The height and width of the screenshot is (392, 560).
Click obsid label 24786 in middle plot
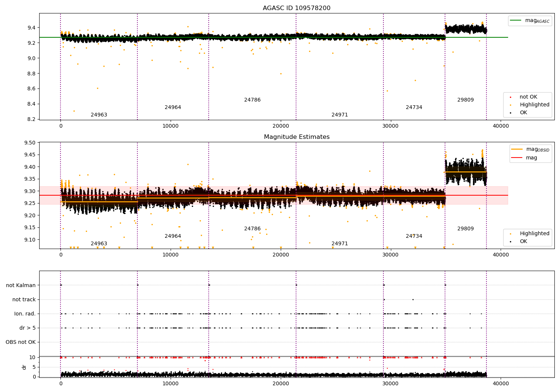pos(252,229)
